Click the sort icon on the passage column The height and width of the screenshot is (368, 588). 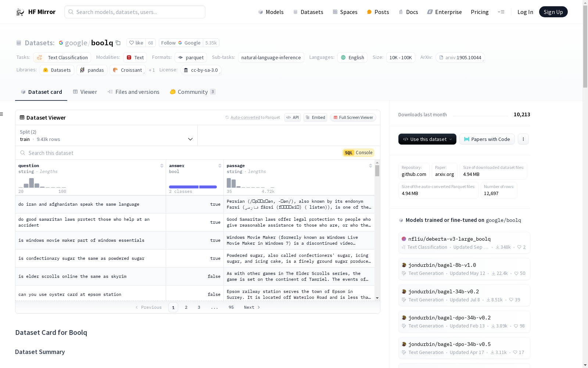click(x=370, y=166)
